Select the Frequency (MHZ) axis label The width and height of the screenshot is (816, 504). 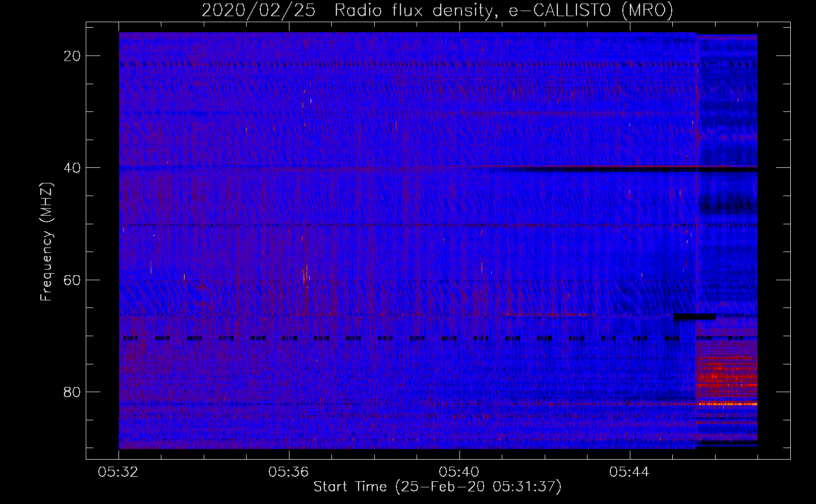[46, 242]
